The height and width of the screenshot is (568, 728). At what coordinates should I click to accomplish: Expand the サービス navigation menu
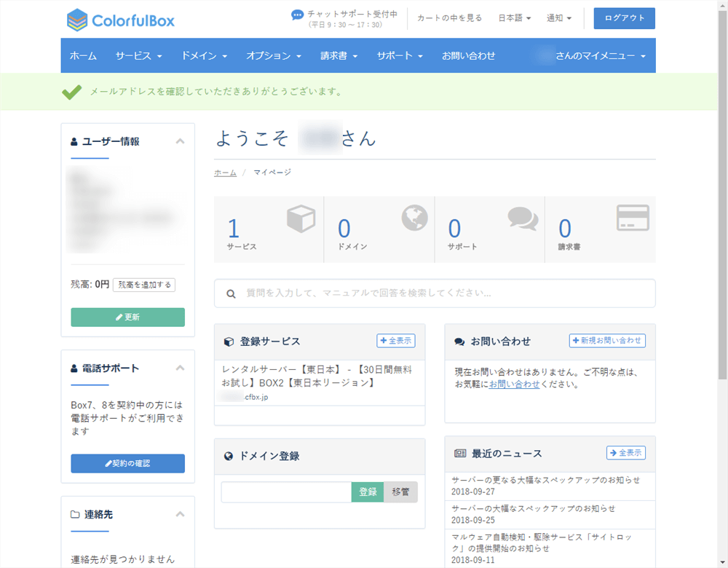138,55
